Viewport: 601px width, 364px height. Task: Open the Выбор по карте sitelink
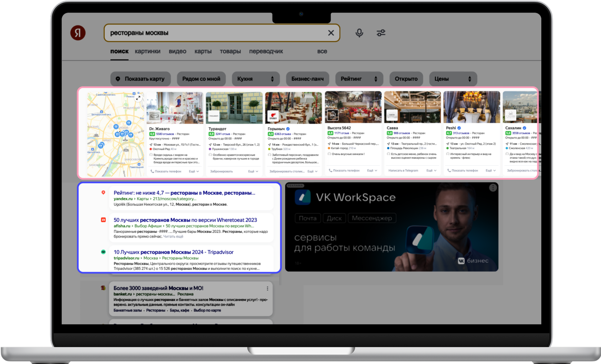[x=207, y=310]
